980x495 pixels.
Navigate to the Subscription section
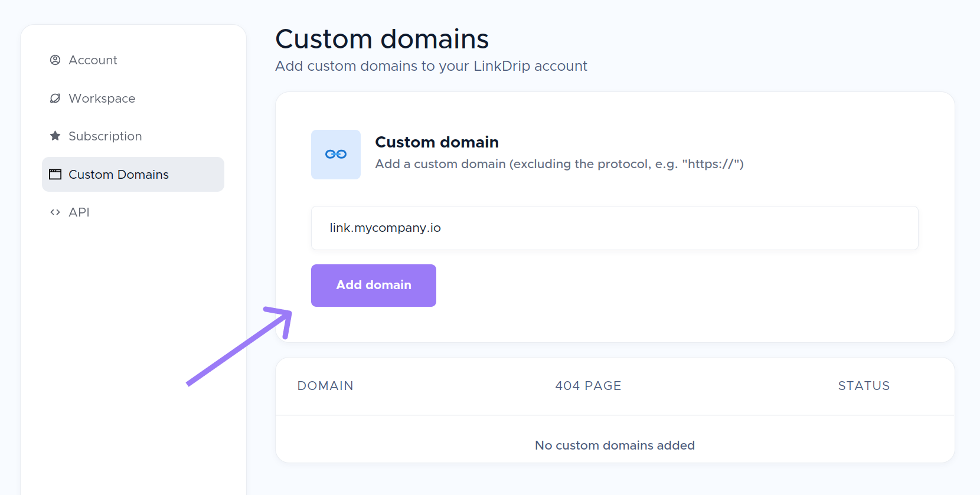[106, 136]
